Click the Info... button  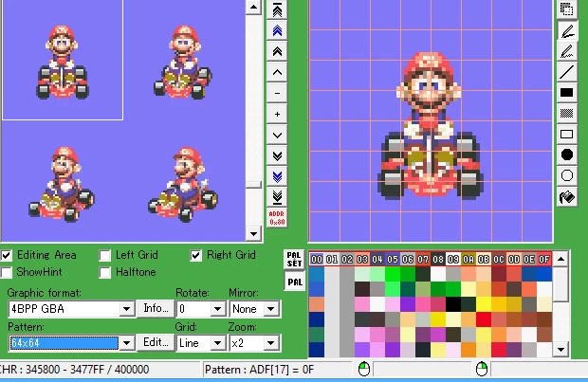click(x=156, y=308)
